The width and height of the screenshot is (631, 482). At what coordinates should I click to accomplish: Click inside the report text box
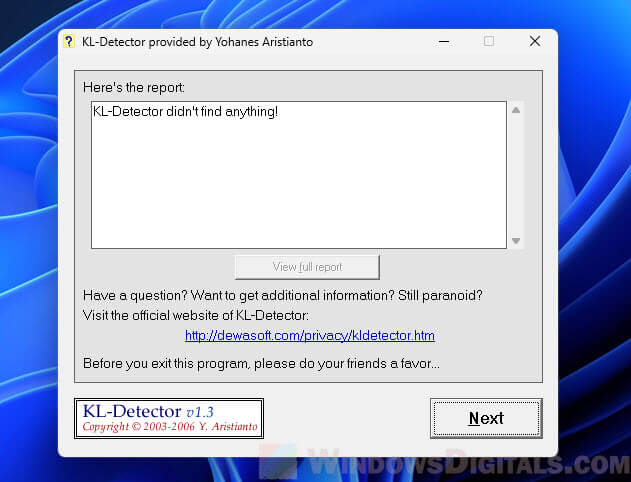coord(299,175)
